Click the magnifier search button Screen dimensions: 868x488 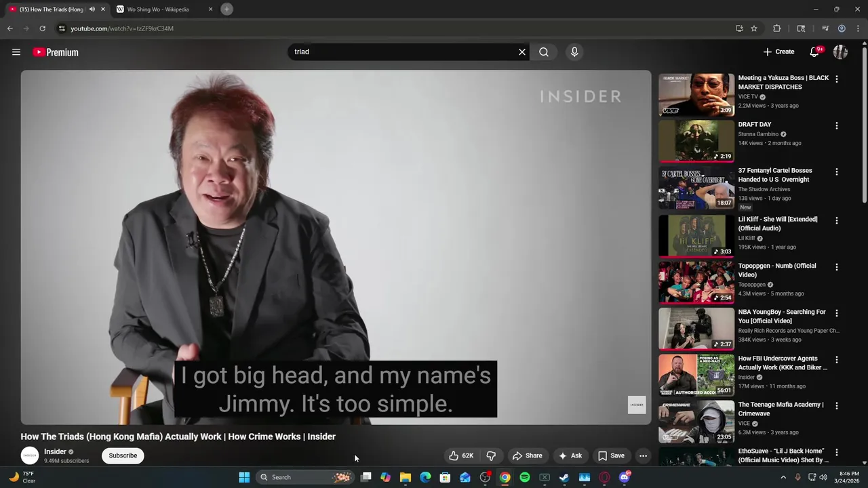click(544, 52)
